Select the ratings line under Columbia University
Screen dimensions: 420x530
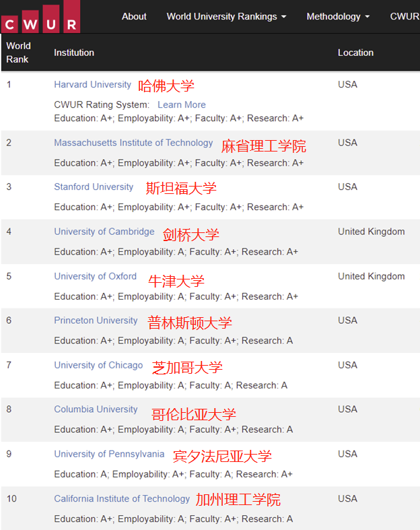pos(174,429)
